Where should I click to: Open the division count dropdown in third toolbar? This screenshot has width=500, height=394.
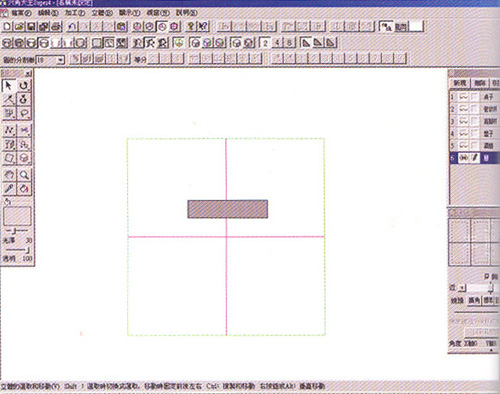point(61,60)
